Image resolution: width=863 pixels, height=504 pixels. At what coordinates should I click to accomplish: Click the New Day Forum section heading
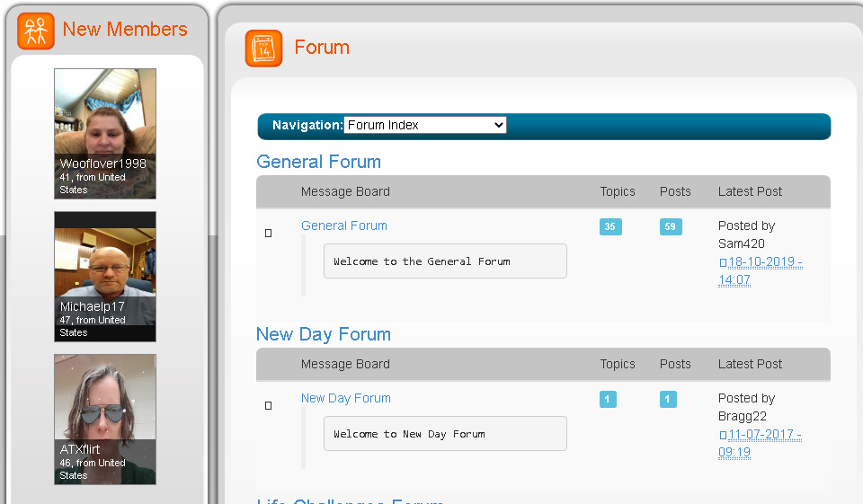point(324,334)
